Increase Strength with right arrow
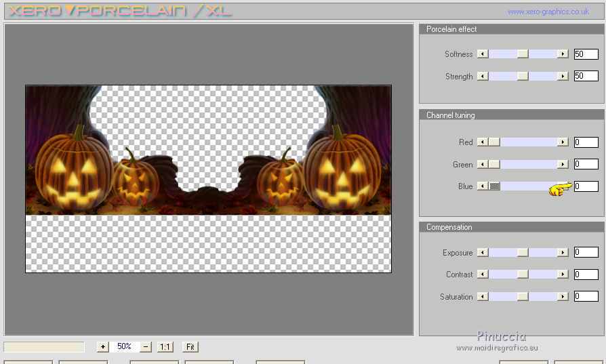 563,76
